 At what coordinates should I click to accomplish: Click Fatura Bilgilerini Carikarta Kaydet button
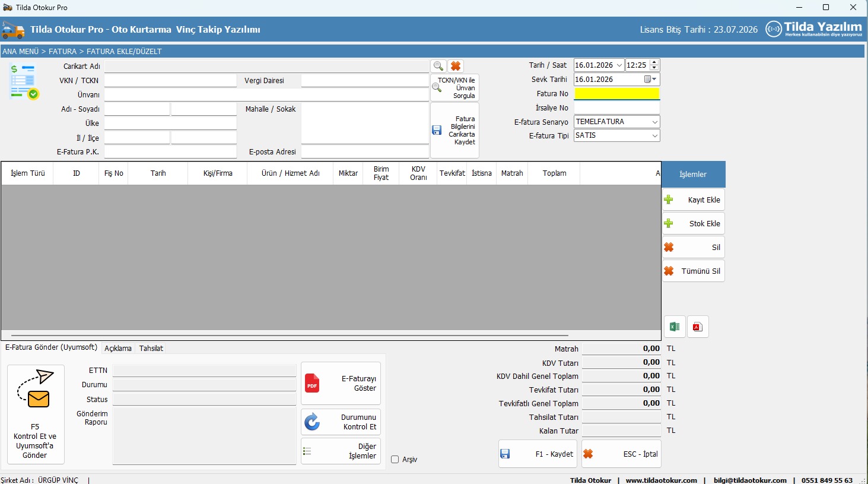454,131
